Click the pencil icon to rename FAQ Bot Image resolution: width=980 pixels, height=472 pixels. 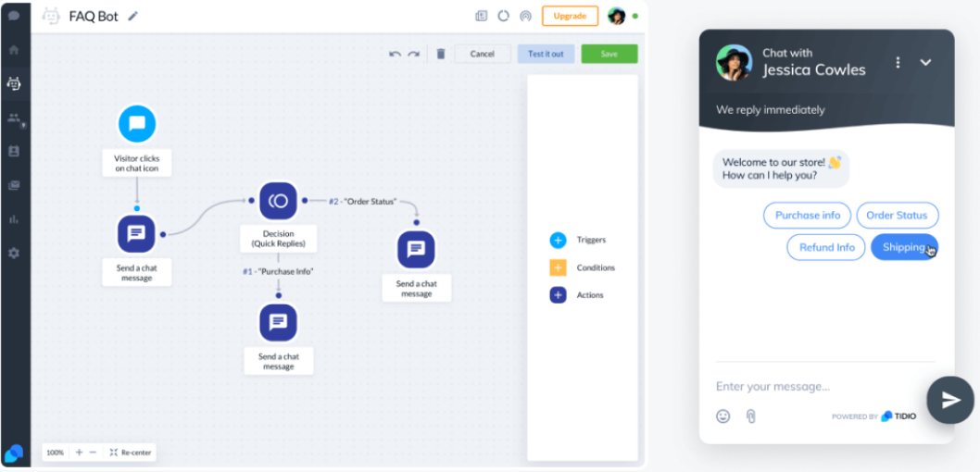[x=133, y=17]
